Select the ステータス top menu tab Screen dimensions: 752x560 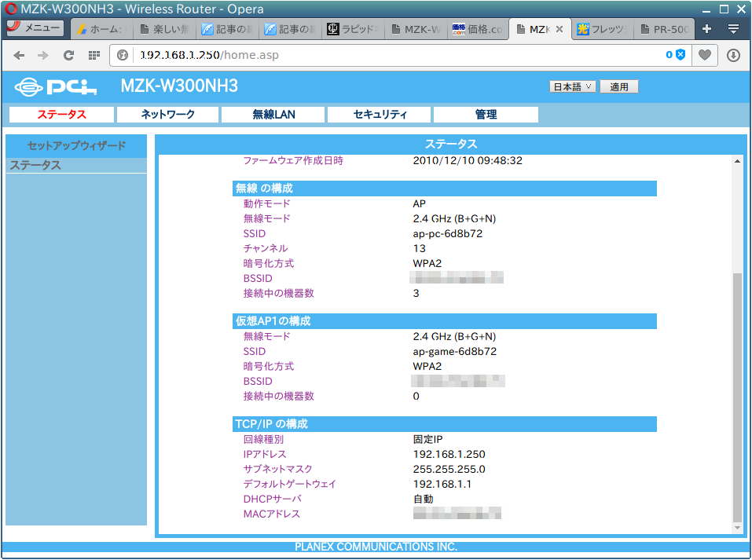[61, 115]
